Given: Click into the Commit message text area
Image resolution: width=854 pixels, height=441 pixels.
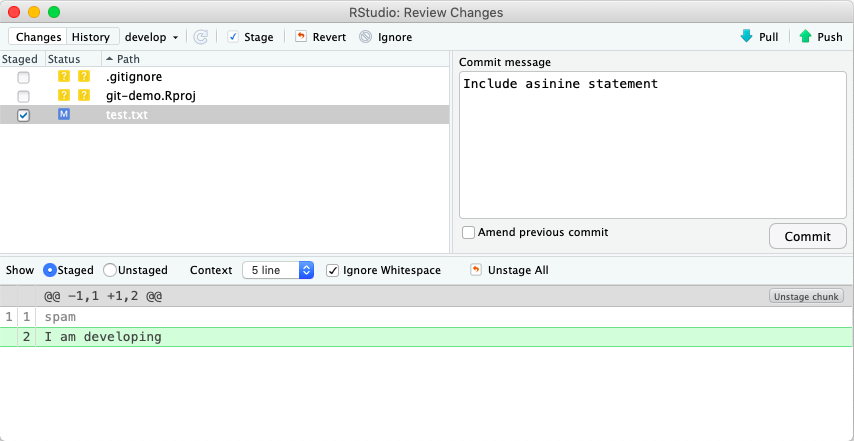Looking at the screenshot, I should click(x=652, y=145).
